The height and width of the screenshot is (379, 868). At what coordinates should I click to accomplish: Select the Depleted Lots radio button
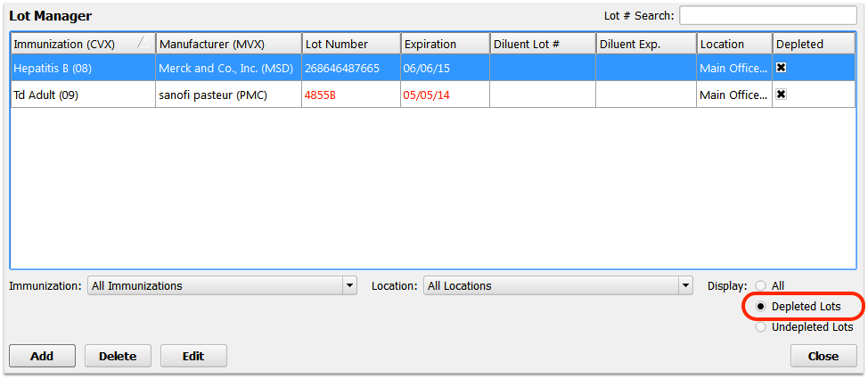point(760,307)
